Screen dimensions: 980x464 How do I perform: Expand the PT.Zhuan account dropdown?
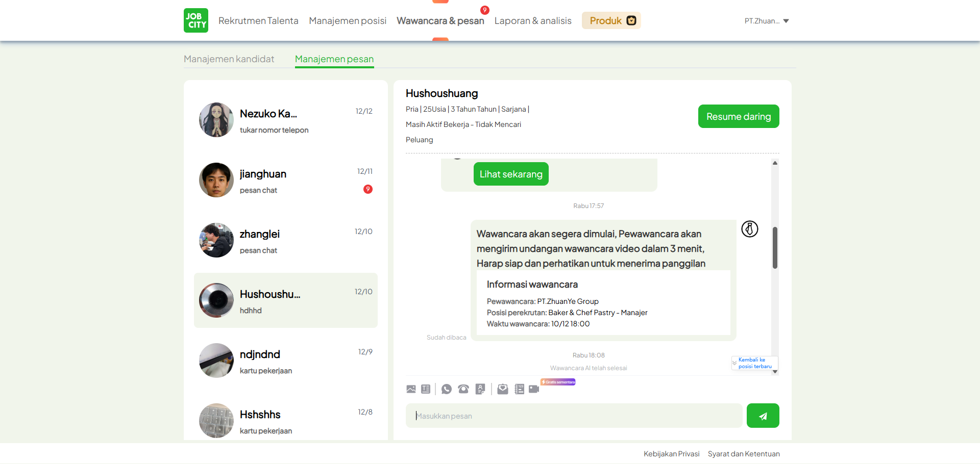coord(767,21)
